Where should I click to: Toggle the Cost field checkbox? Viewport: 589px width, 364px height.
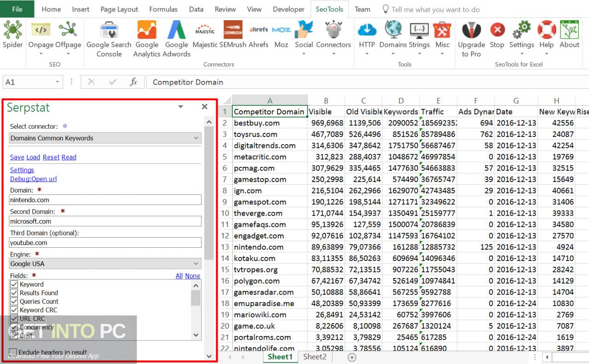(x=14, y=336)
